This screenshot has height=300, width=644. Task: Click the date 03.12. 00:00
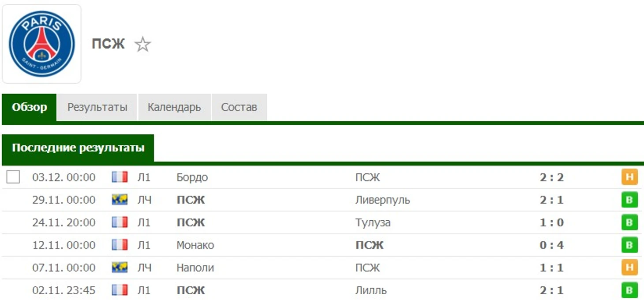pos(64,177)
